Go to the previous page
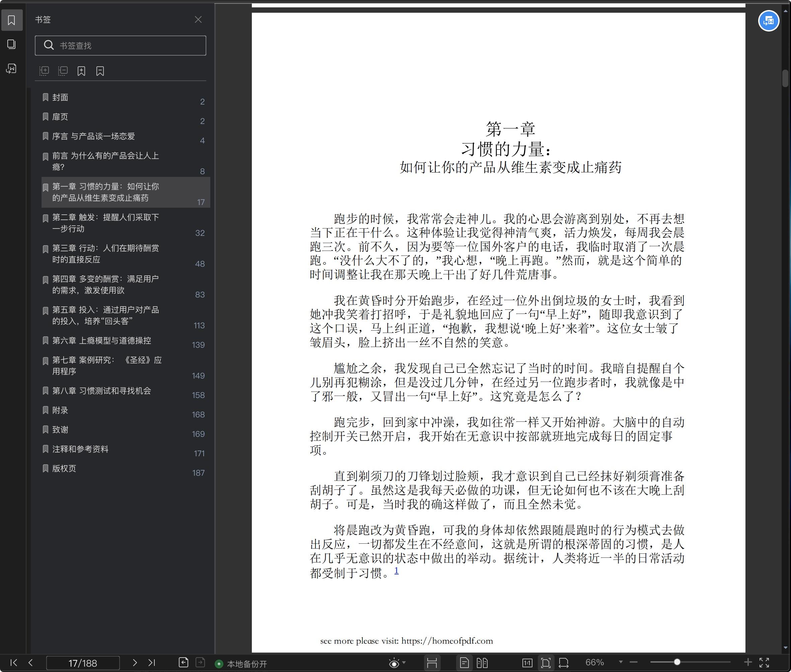Viewport: 791px width, 672px height. pyautogui.click(x=31, y=663)
